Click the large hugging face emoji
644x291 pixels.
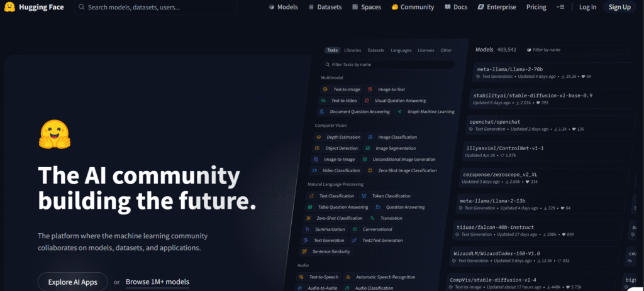55,135
